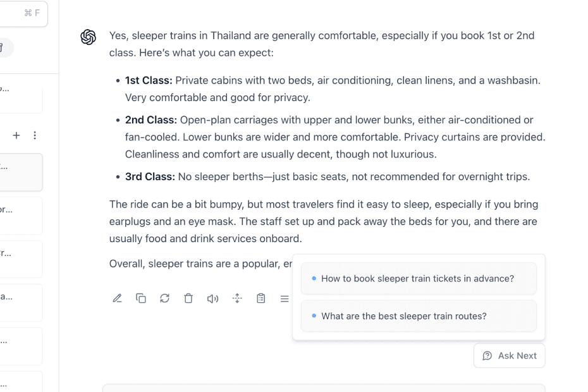Select "How to book sleeper train tickets in advance?"
588x392 pixels.
pos(418,278)
